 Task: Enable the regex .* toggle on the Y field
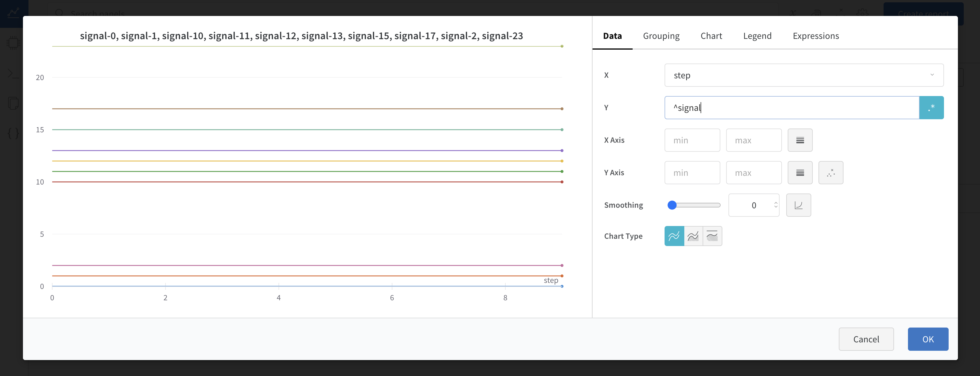931,107
